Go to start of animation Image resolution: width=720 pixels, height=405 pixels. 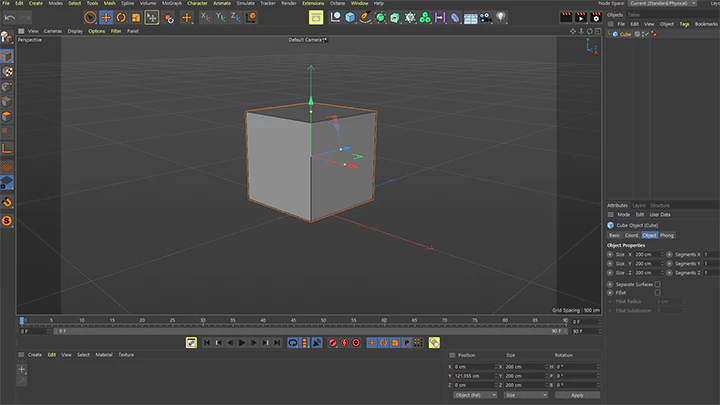207,343
